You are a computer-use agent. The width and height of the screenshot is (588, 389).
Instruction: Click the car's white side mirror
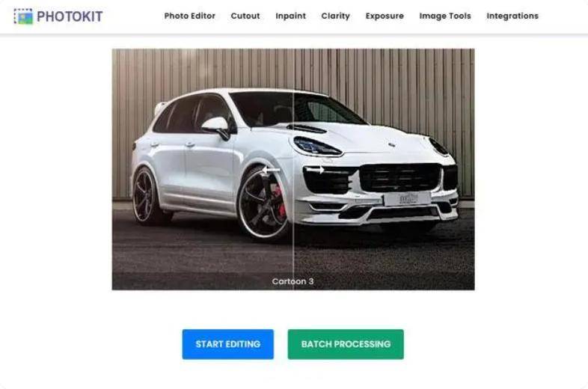click(216, 126)
